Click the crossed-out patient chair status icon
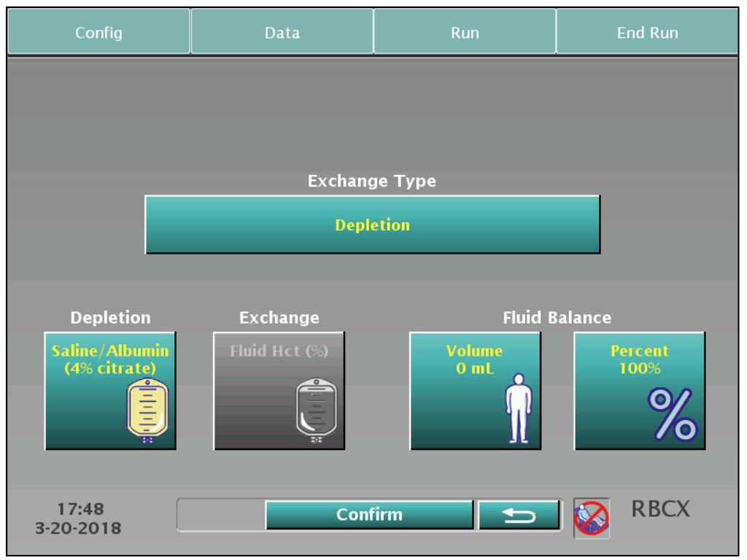 point(591,518)
